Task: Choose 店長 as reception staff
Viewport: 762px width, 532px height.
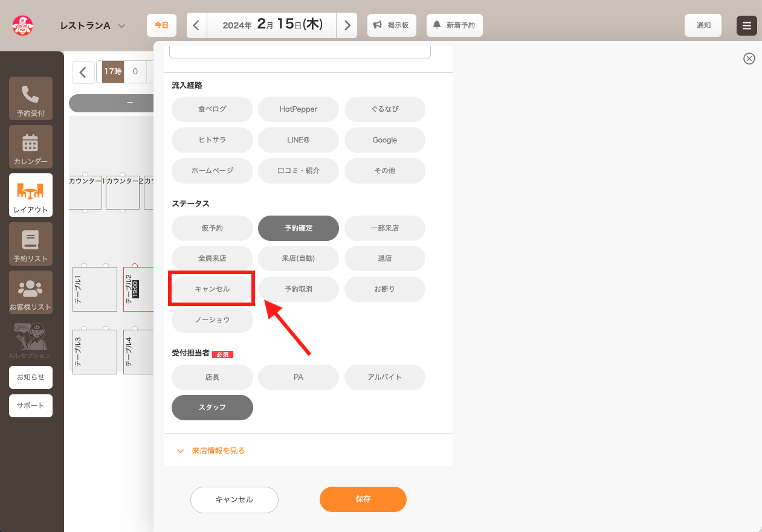Action: pos(212,377)
